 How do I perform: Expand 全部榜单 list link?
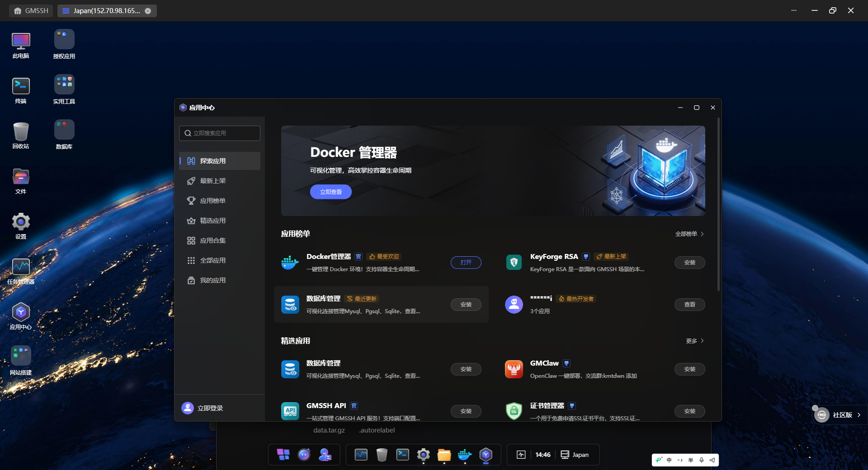[689, 234]
